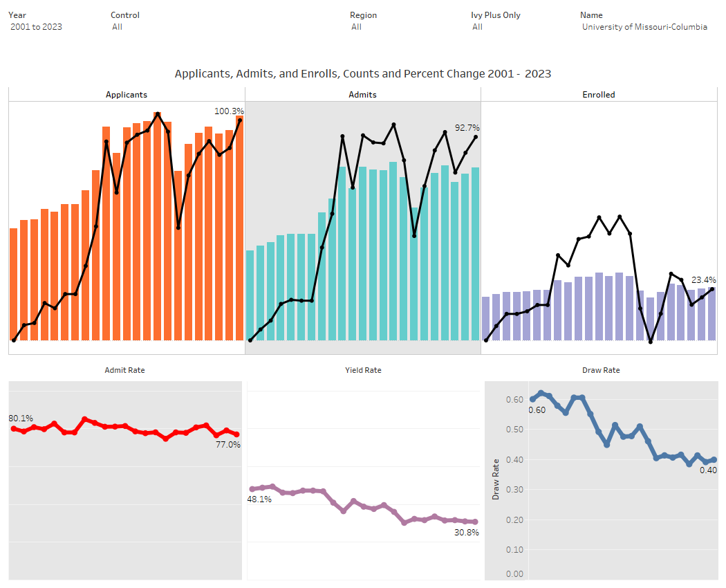This screenshot has width=726, height=588.
Task: Select the Admits column header
Action: [363, 95]
